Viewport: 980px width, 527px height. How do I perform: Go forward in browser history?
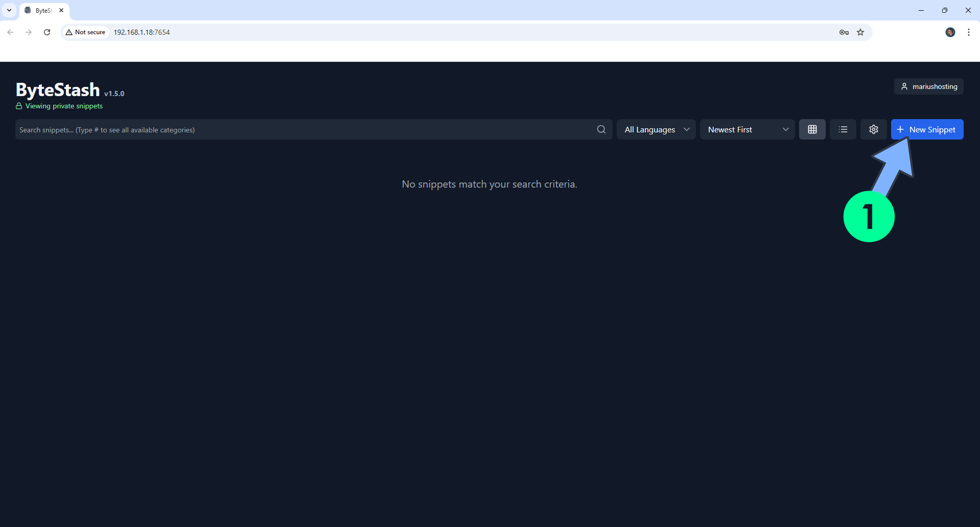pos(29,32)
